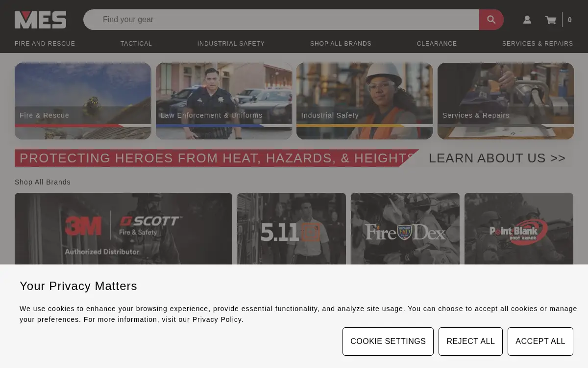Select the Industrial Safety category card
This screenshot has width=588, height=368.
[365, 101]
